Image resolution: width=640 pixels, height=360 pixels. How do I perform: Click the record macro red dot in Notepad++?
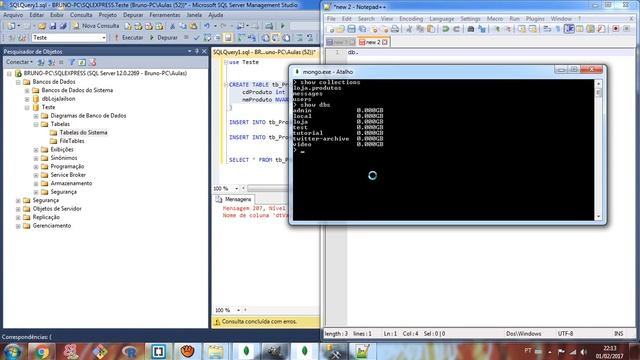(x=616, y=29)
